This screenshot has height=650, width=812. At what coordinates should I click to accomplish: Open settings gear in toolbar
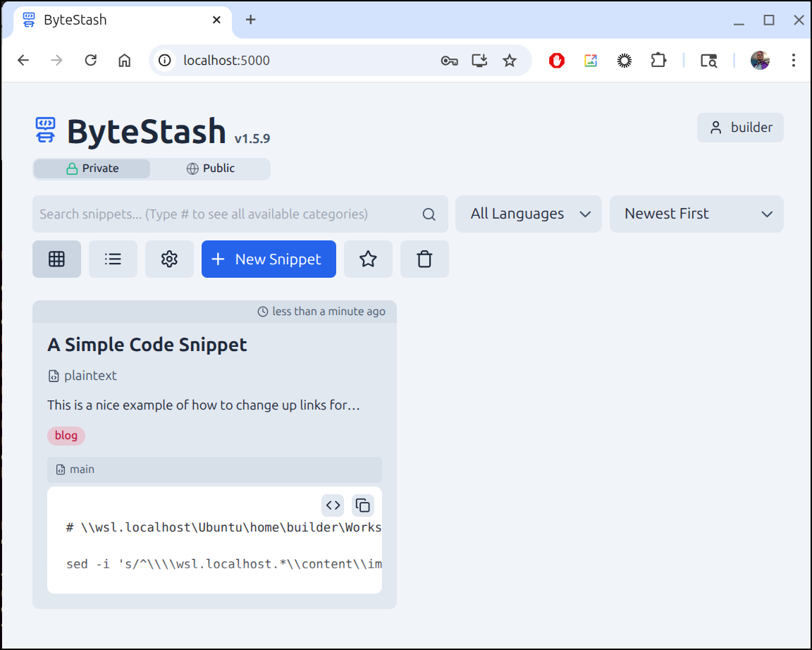click(169, 259)
